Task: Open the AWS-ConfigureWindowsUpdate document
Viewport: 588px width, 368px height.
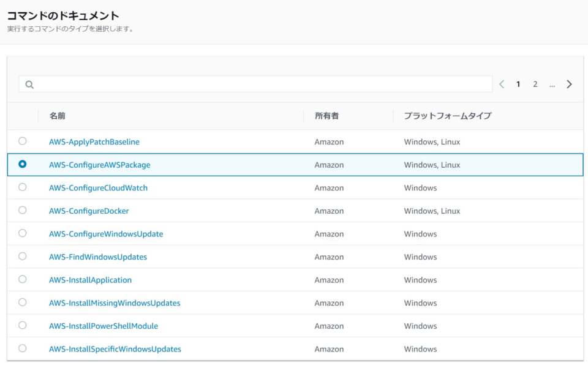Action: click(106, 233)
